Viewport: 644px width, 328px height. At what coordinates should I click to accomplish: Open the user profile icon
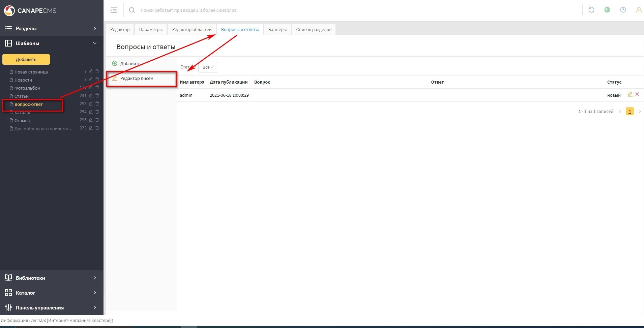click(638, 10)
